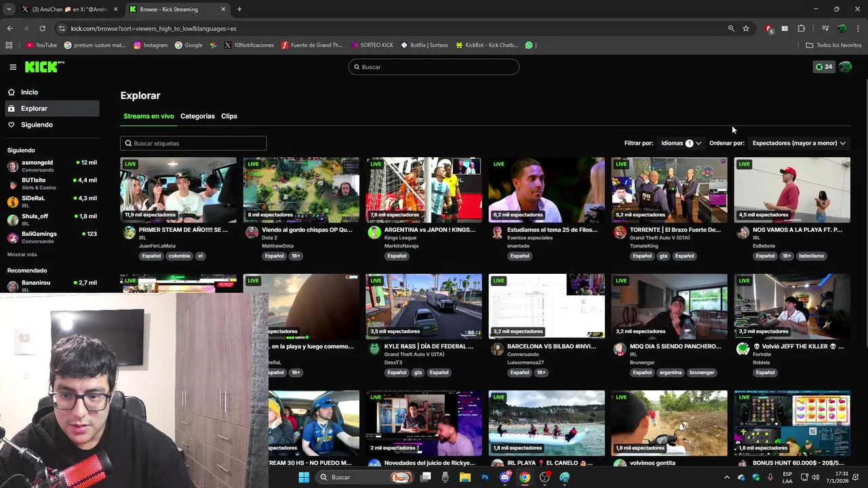868x488 pixels.
Task: Open ARGENTINA vs JAPON Kings stream thumbnail
Action: click(424, 190)
